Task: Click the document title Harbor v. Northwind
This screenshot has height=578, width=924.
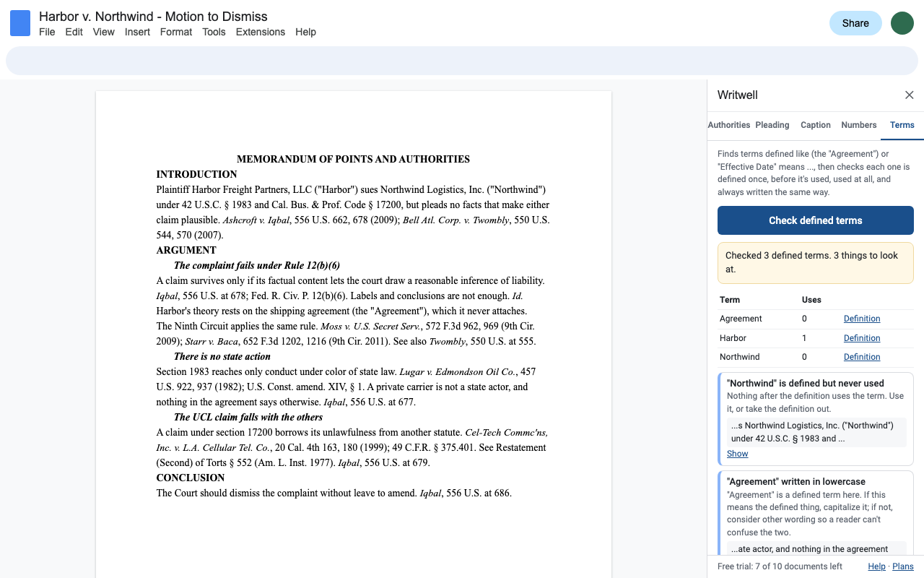Action: point(153,17)
